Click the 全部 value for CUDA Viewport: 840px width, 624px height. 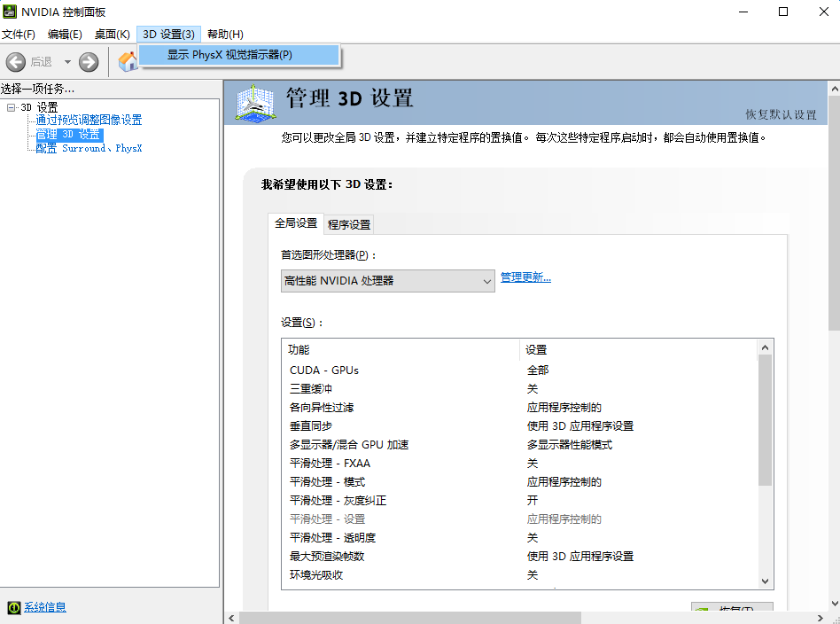[538, 370]
